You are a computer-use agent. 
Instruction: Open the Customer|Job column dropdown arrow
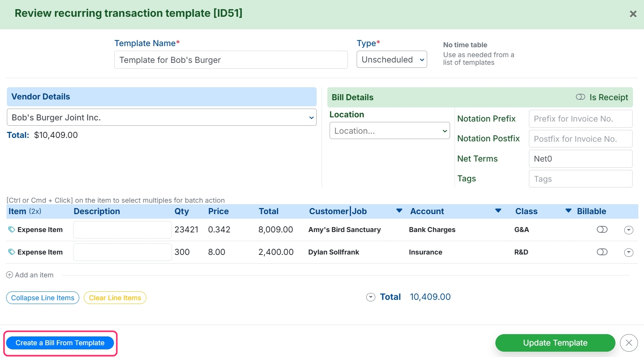pos(399,211)
